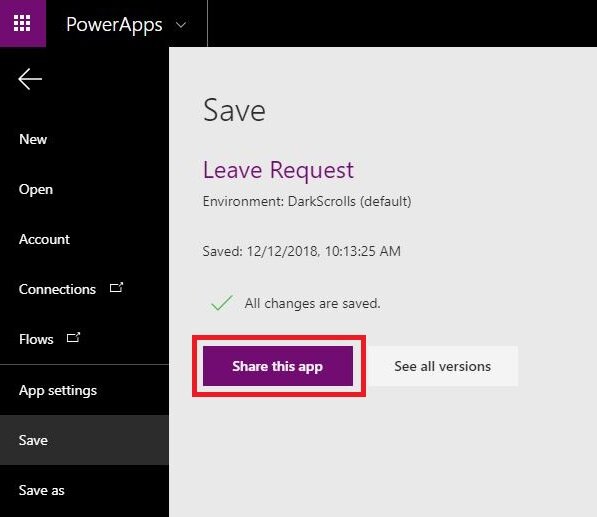This screenshot has height=517, width=597.
Task: Select the highlighted Save menu item
Action: [x=84, y=440]
